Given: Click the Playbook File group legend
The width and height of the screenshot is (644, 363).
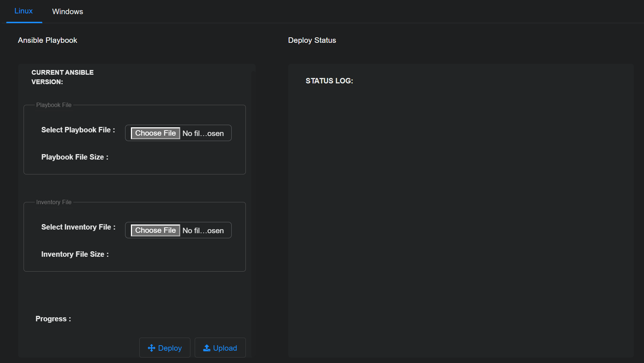Looking at the screenshot, I should tap(54, 105).
